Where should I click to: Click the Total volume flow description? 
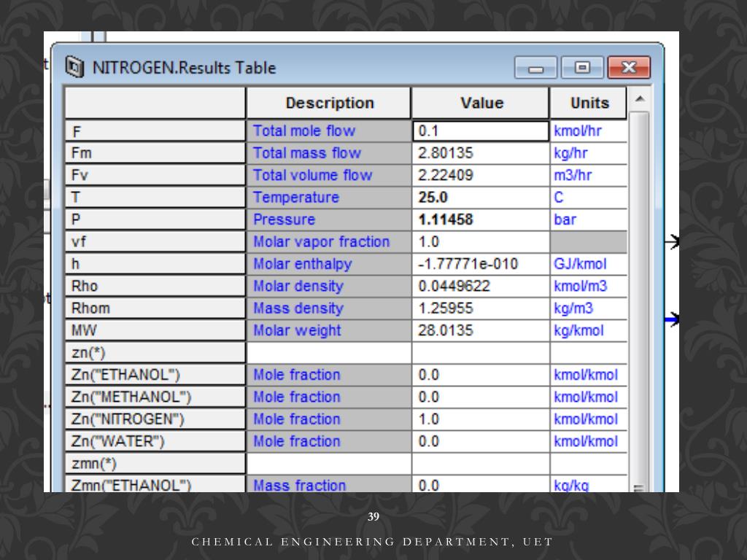329,175
